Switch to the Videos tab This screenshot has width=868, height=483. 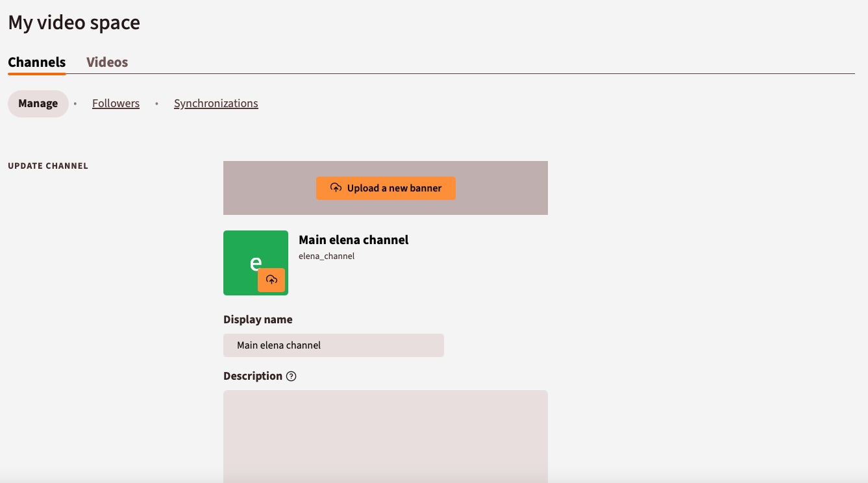[x=106, y=62]
